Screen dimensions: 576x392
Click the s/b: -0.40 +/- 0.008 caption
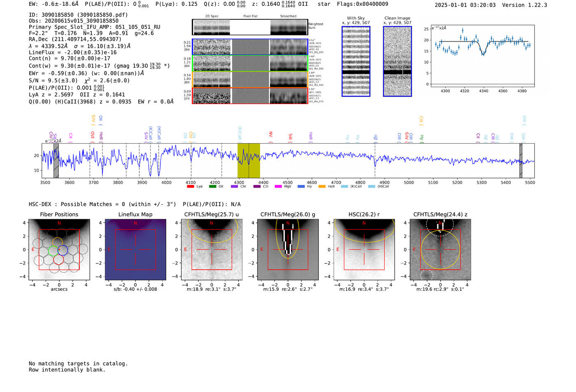coord(135,289)
